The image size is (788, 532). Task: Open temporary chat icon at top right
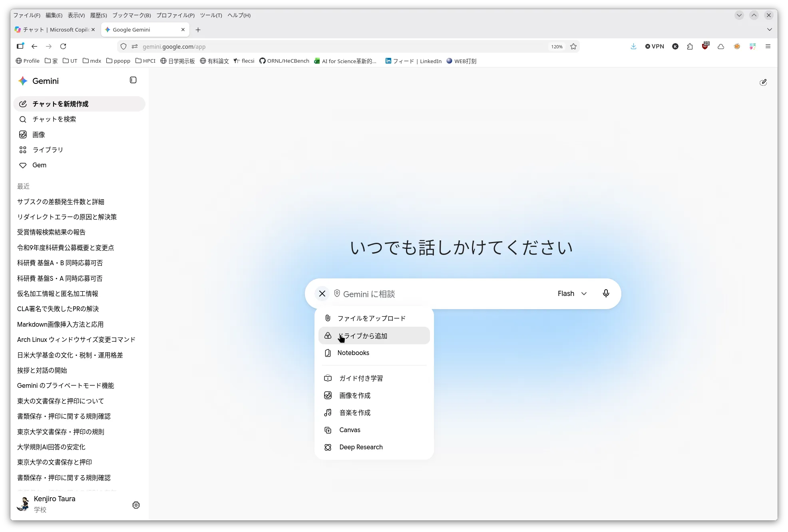pos(763,82)
